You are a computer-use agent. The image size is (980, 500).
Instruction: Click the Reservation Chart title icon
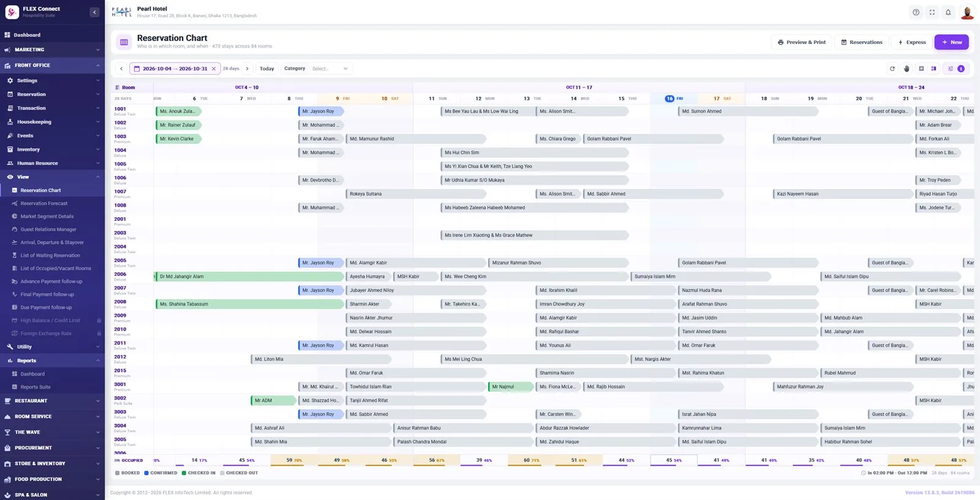[x=124, y=42]
